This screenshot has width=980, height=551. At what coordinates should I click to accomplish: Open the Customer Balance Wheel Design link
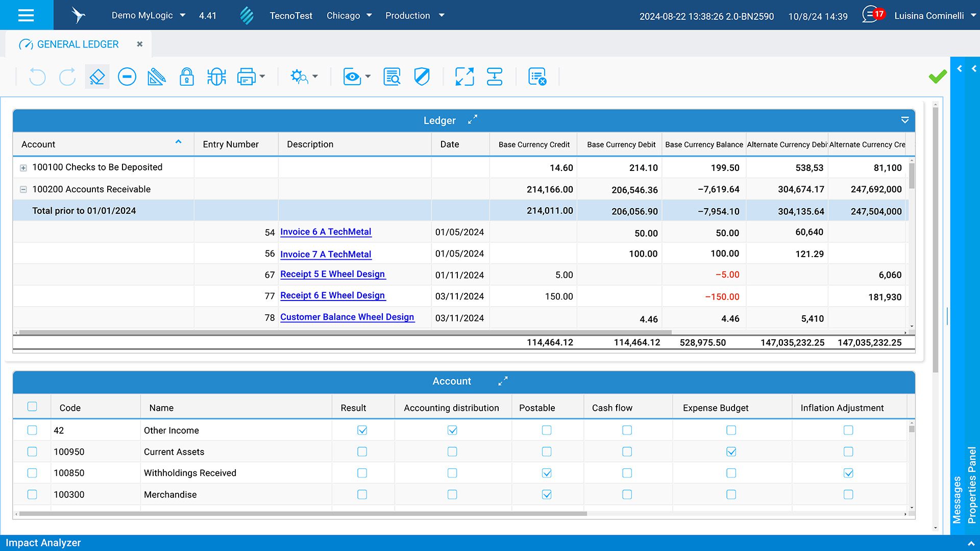[x=347, y=317]
